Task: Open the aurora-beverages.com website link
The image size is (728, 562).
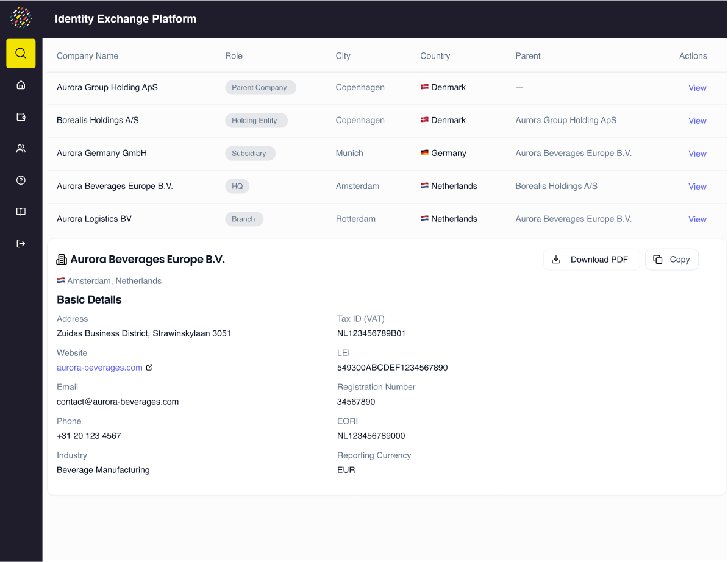Action: pyautogui.click(x=99, y=368)
